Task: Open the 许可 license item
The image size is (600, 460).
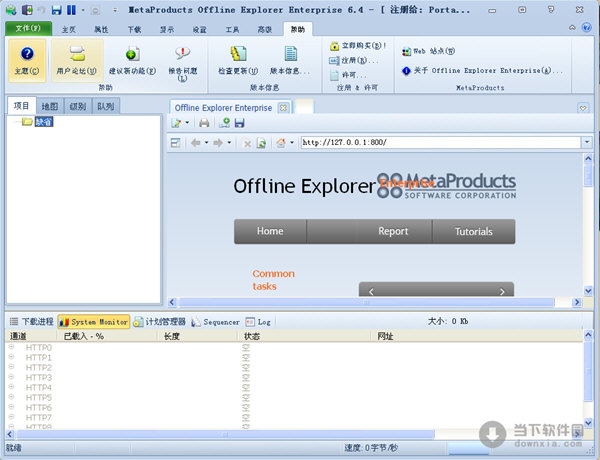Action: click(348, 75)
